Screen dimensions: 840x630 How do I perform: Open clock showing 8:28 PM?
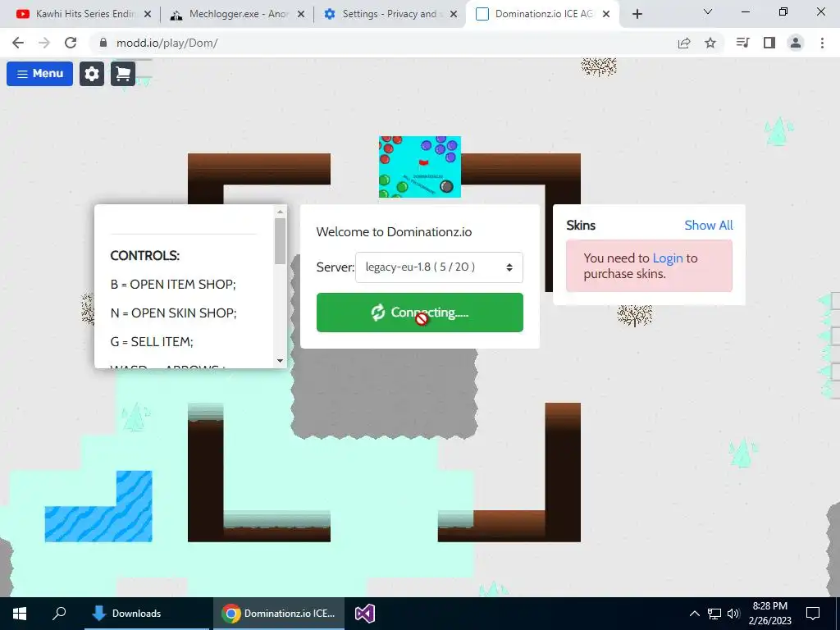pyautogui.click(x=769, y=614)
